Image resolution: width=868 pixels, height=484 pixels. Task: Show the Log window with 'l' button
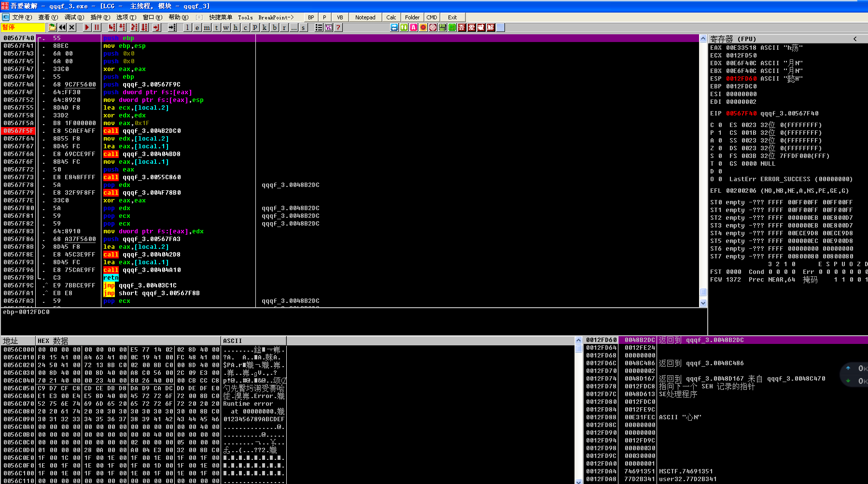[x=188, y=28]
